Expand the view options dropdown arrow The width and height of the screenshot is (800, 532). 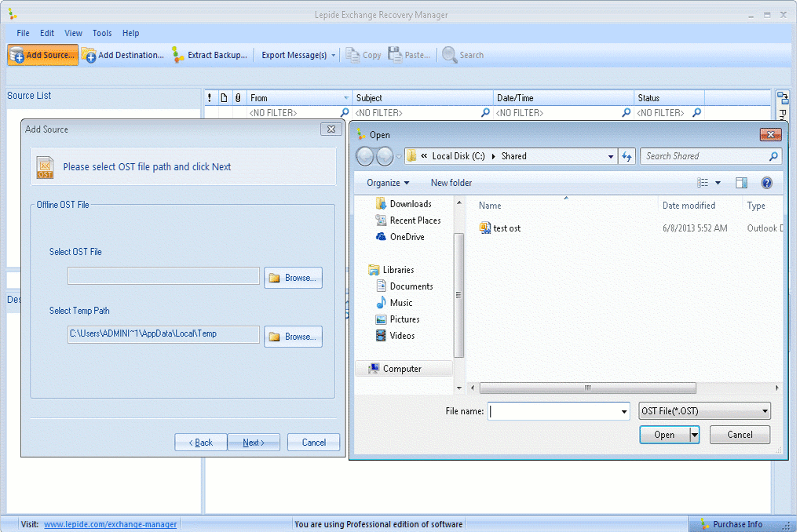tap(718, 183)
